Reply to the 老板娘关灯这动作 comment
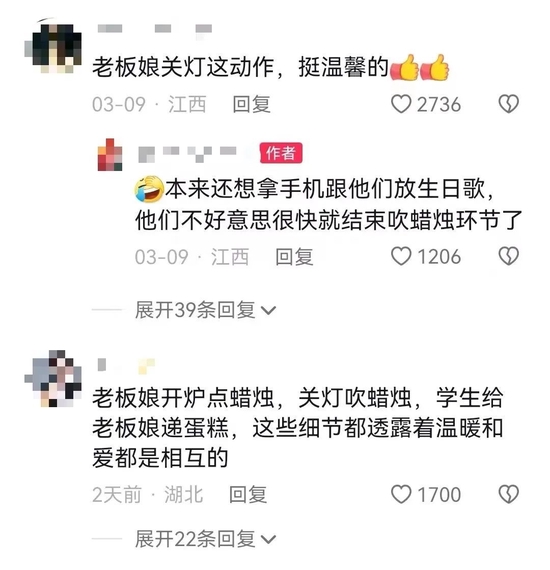Viewport: 550px width, 570px height. tap(251, 104)
